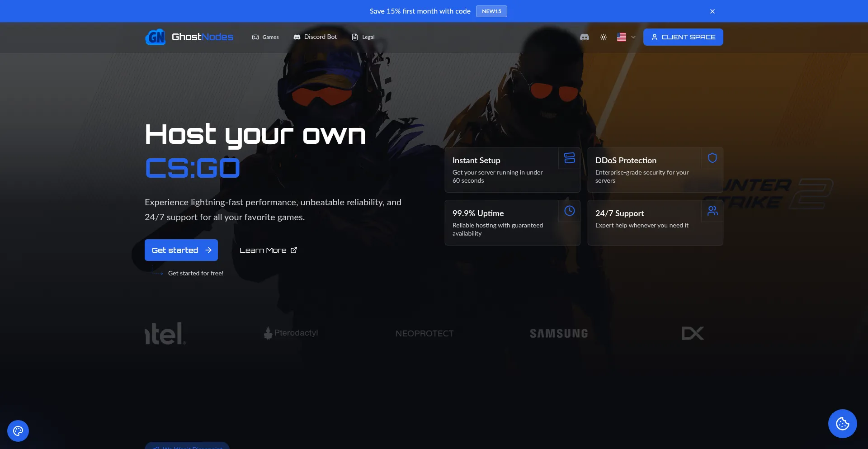Select the US flag language selector

click(622, 37)
